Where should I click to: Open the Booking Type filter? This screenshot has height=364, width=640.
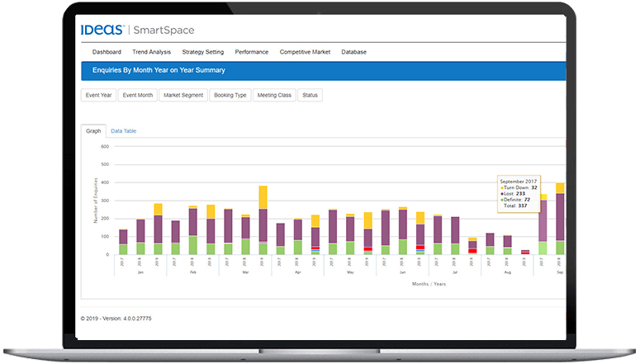230,95
